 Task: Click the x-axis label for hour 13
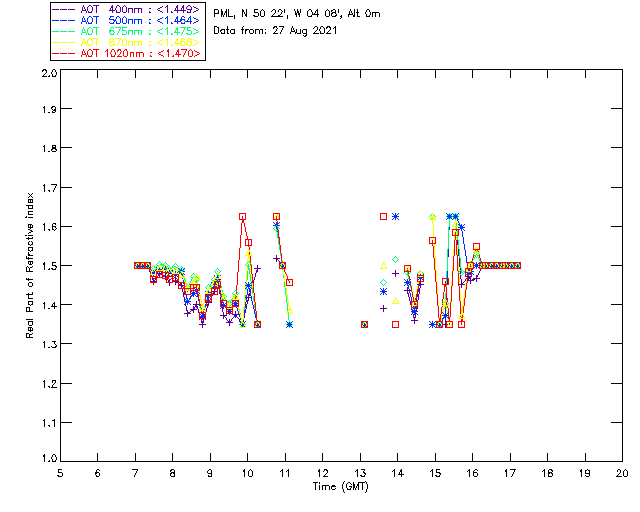360,473
